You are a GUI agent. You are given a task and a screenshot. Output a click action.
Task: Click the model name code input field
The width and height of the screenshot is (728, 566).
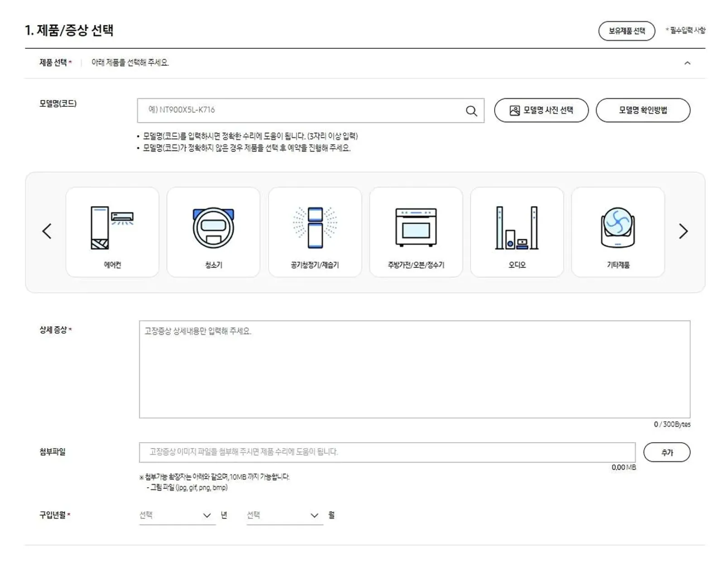coord(299,110)
